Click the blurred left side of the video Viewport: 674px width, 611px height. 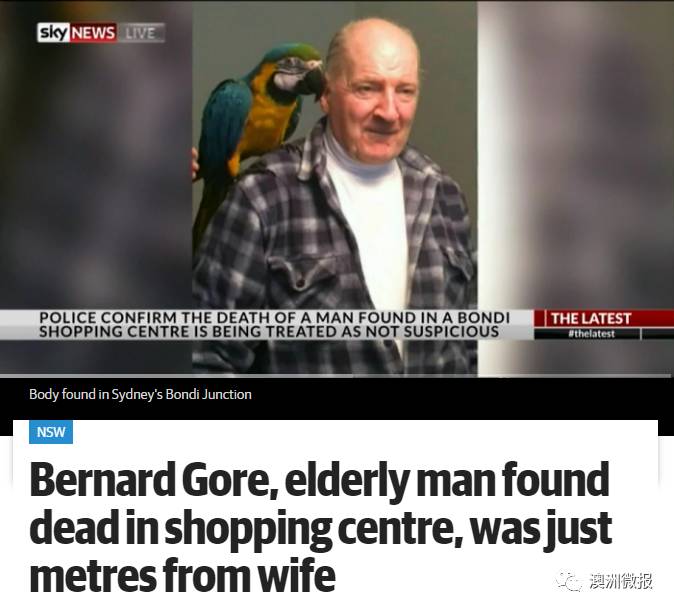[x=96, y=172]
